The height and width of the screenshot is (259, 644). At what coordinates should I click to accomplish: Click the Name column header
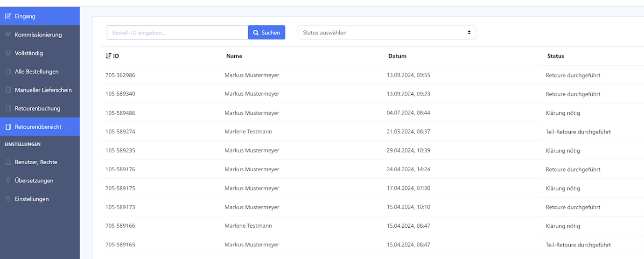click(x=234, y=56)
